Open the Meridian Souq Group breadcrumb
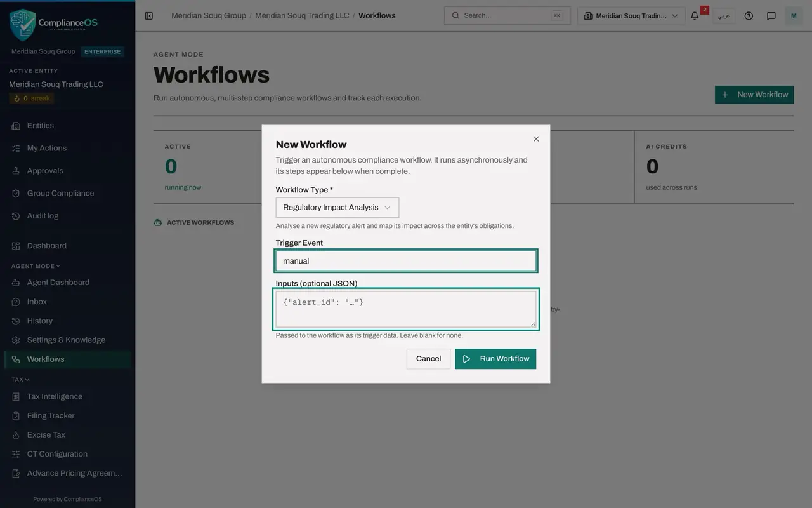This screenshot has width=812, height=508. [209, 15]
